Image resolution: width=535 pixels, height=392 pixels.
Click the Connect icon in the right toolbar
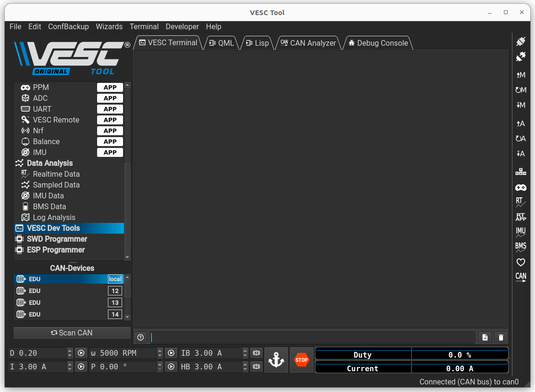(520, 41)
